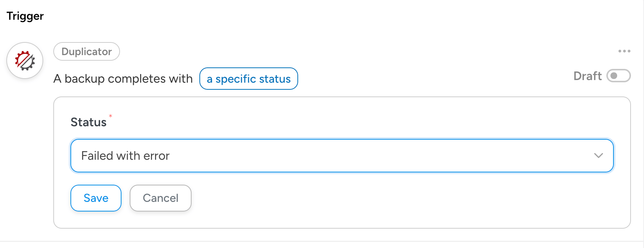Image resolution: width=644 pixels, height=248 pixels.
Task: Click the "A backup completes with" text
Action: pos(123,79)
